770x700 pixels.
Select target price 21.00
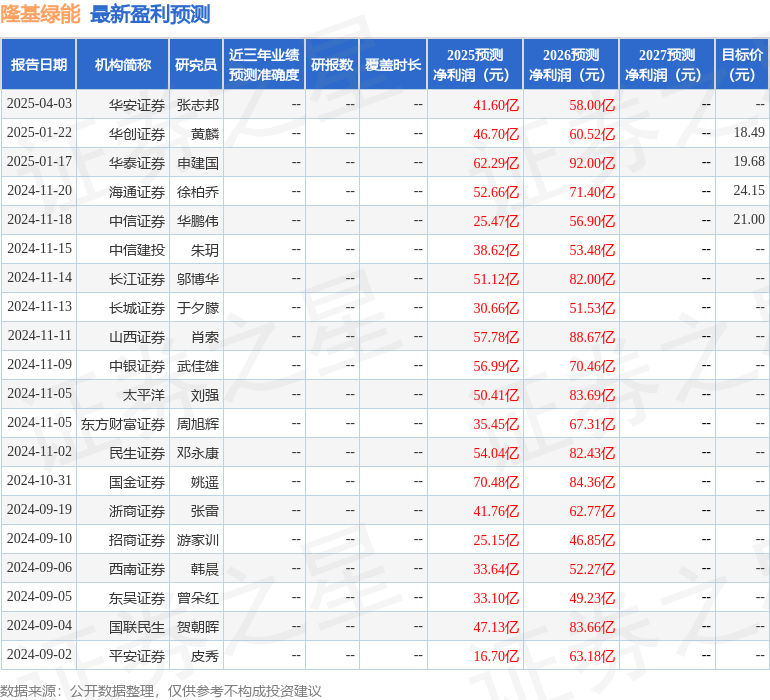pyautogui.click(x=749, y=219)
